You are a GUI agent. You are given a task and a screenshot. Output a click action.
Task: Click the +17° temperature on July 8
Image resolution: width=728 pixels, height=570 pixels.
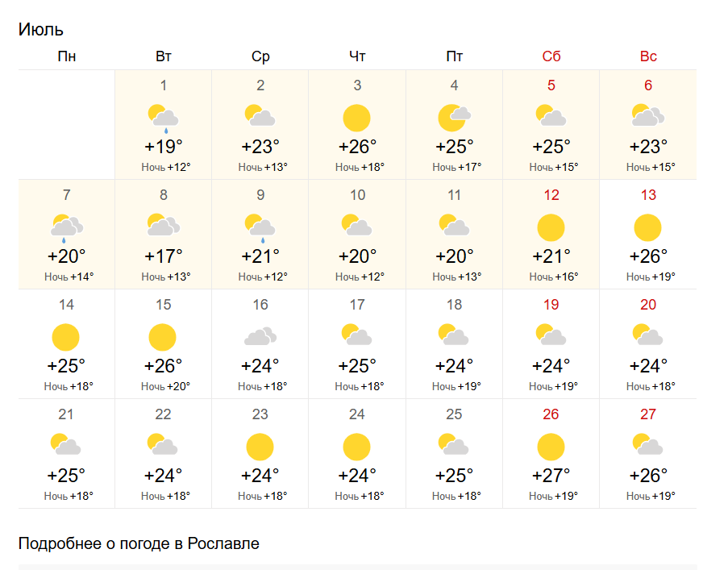tap(163, 256)
